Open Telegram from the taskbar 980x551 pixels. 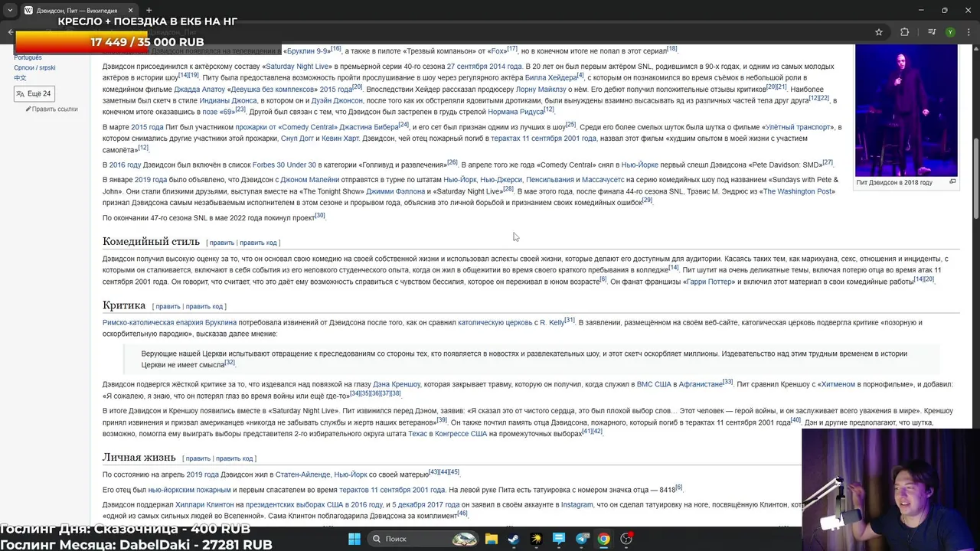click(x=582, y=539)
